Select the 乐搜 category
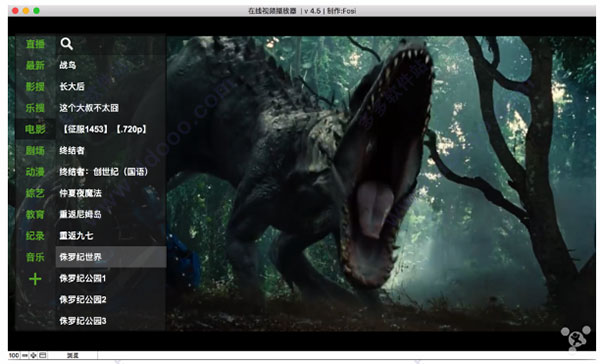This screenshot has height=364, width=600. 35,108
